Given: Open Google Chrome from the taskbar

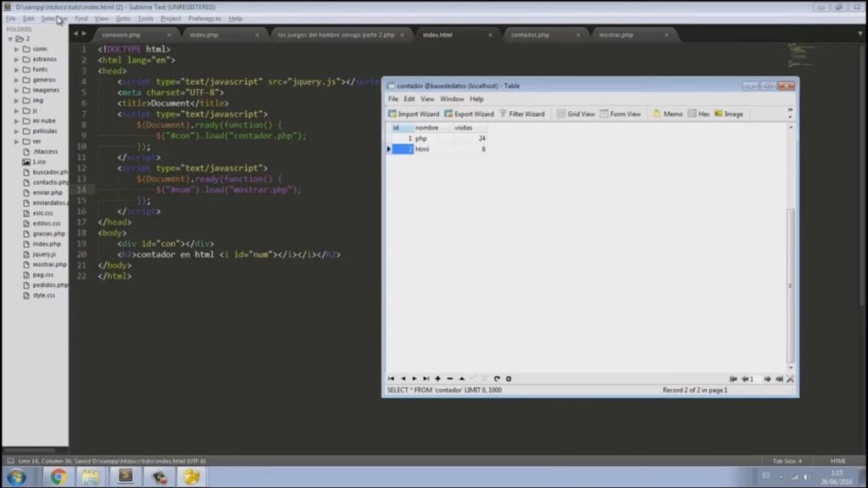Looking at the screenshot, I should pyautogui.click(x=58, y=477).
